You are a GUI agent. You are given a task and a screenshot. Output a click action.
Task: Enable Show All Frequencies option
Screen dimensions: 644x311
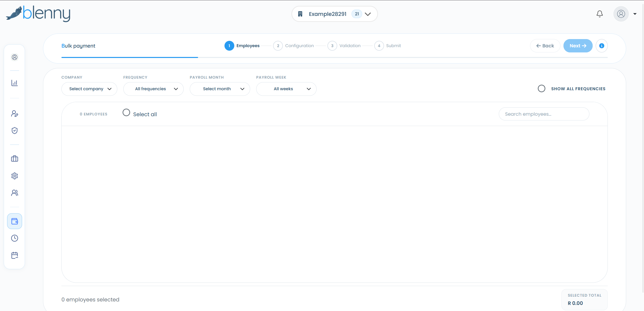(x=542, y=88)
